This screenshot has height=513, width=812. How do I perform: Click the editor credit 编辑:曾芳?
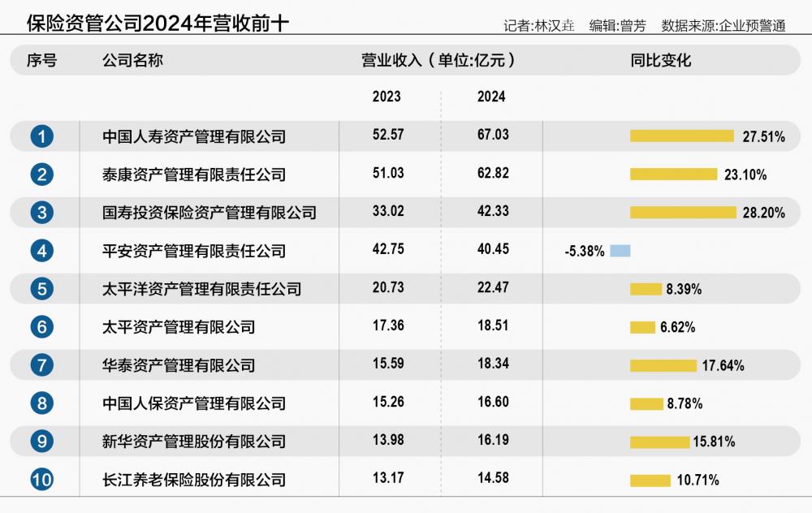(x=618, y=26)
